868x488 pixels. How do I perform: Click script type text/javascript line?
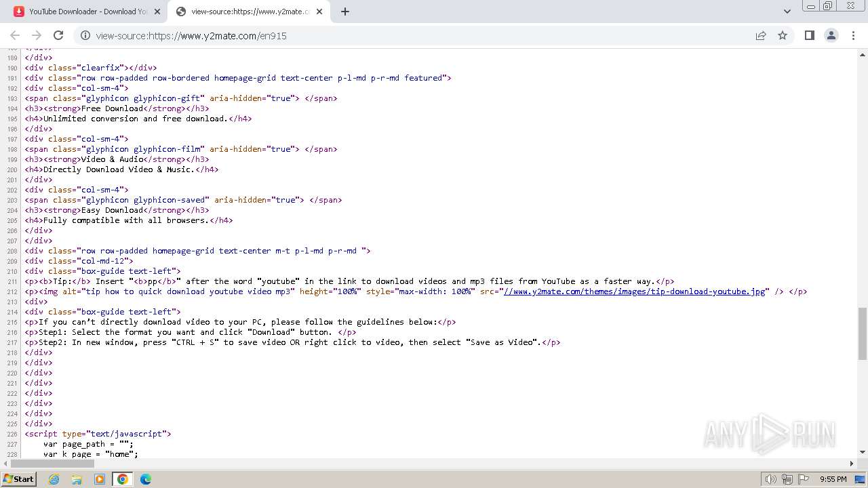pyautogui.click(x=98, y=434)
